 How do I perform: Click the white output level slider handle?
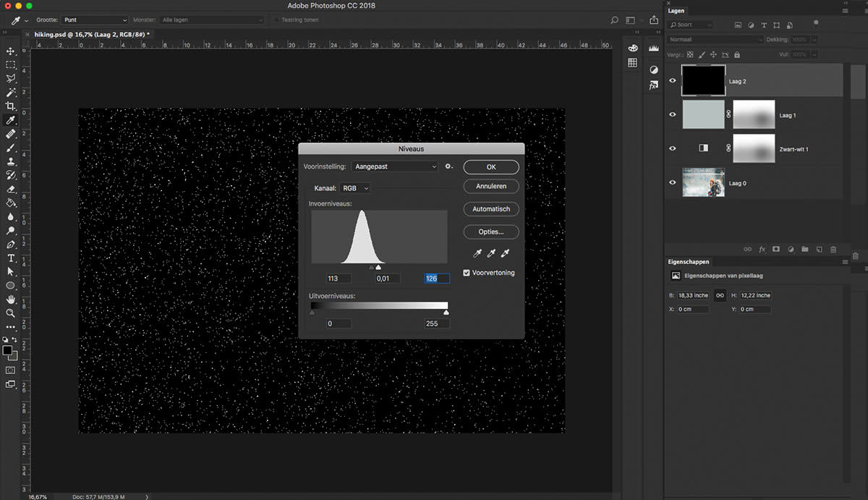[x=446, y=312]
